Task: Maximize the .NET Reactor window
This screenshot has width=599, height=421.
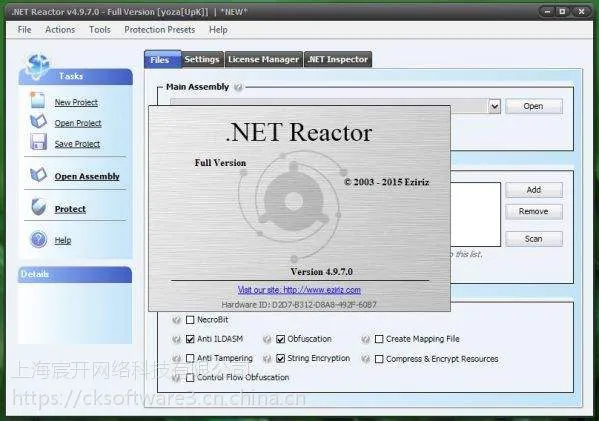Action: tap(562, 12)
